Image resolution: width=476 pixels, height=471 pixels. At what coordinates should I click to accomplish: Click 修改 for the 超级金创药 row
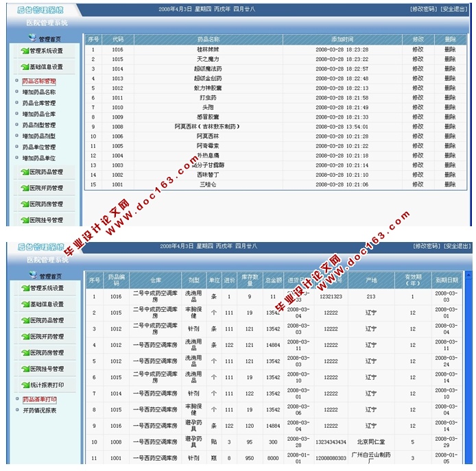(418, 78)
